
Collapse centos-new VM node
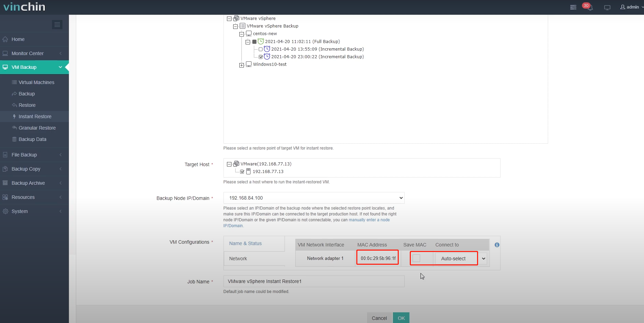coord(241,34)
